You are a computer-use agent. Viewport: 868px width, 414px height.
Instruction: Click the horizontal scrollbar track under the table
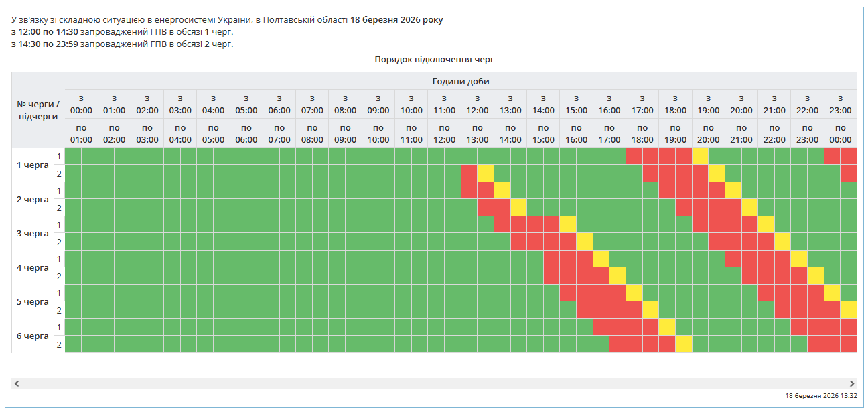pyautogui.click(x=434, y=384)
